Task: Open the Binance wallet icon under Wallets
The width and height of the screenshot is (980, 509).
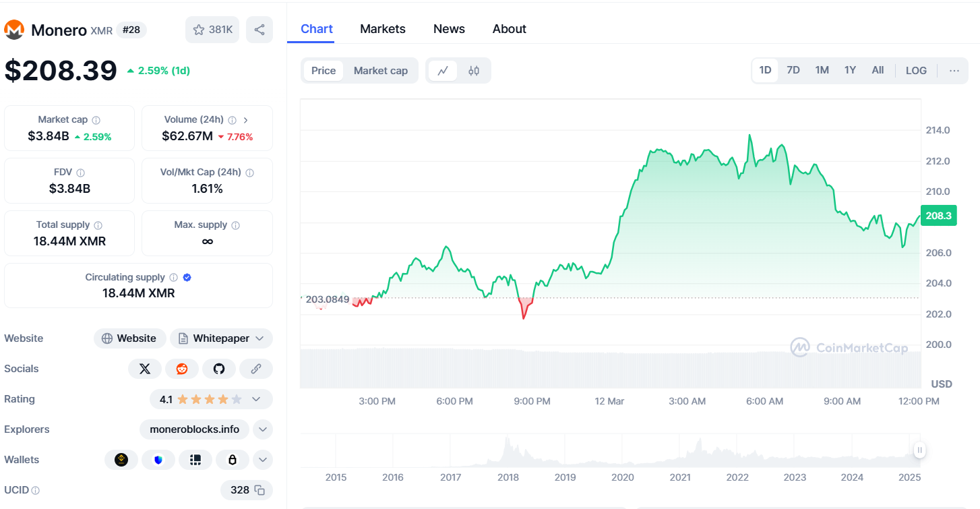Action: coord(121,459)
